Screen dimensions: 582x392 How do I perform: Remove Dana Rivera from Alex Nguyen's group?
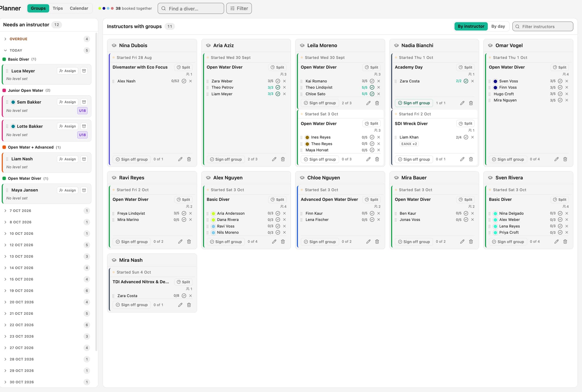pyautogui.click(x=285, y=220)
